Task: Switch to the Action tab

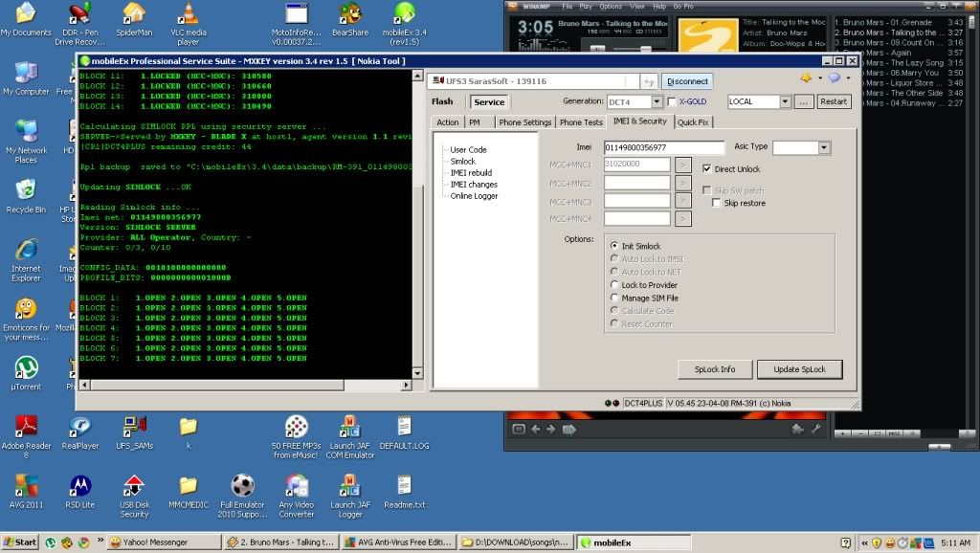Action: pos(448,122)
